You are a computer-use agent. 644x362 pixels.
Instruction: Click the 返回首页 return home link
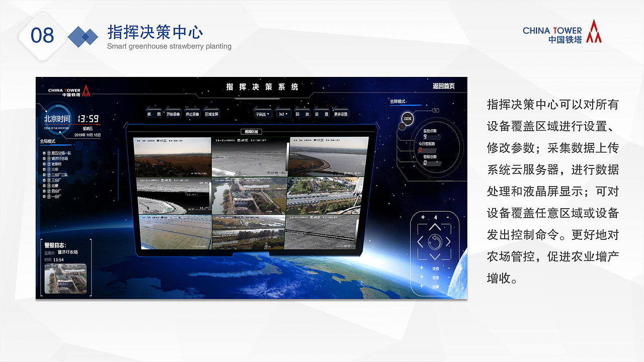443,86
